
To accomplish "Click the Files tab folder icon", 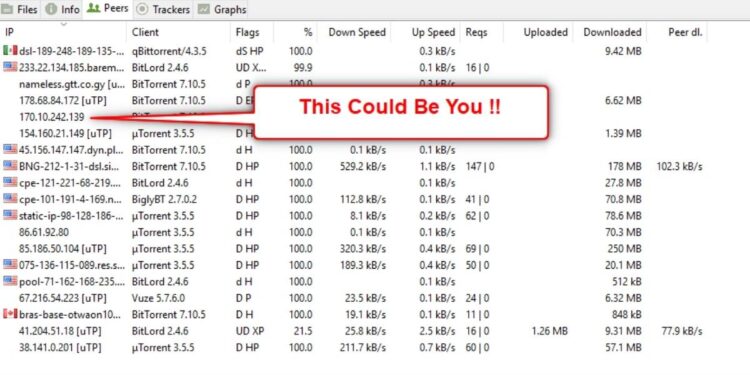I will click(x=8, y=9).
